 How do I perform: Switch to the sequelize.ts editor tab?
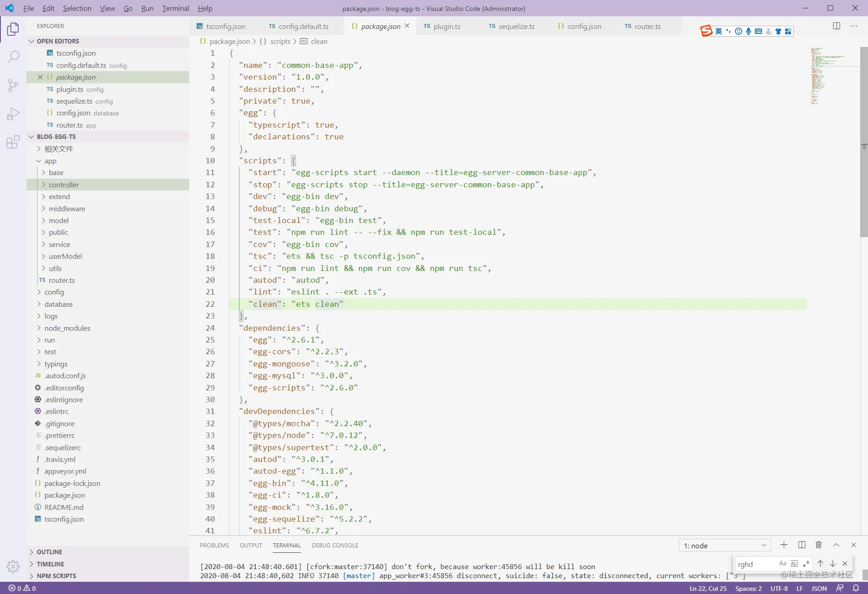point(516,26)
